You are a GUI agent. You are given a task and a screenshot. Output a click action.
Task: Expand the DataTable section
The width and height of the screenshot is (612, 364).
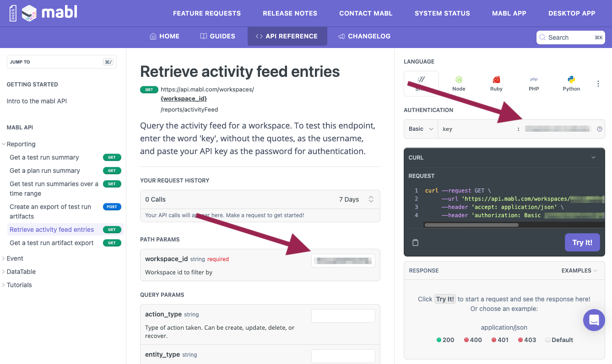pyautogui.click(x=4, y=272)
